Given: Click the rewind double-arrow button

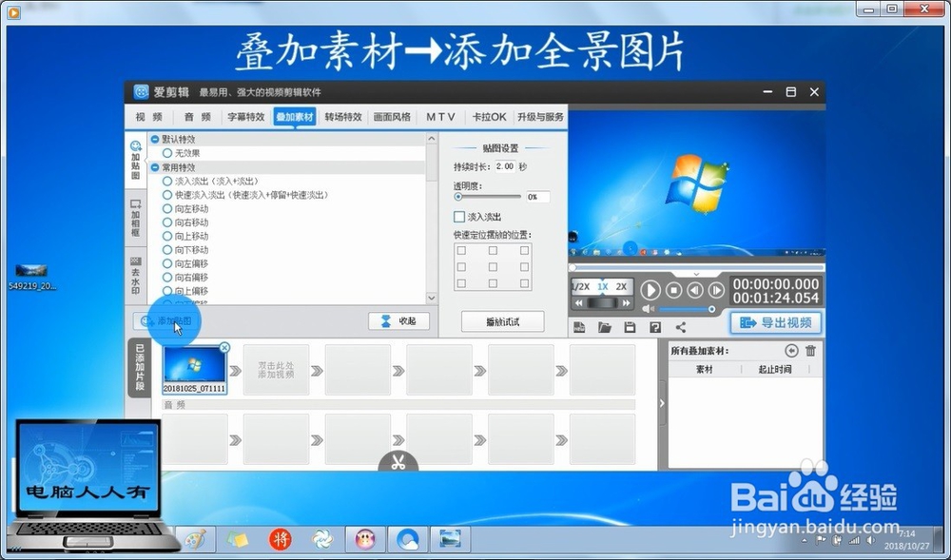Looking at the screenshot, I should (x=579, y=303).
